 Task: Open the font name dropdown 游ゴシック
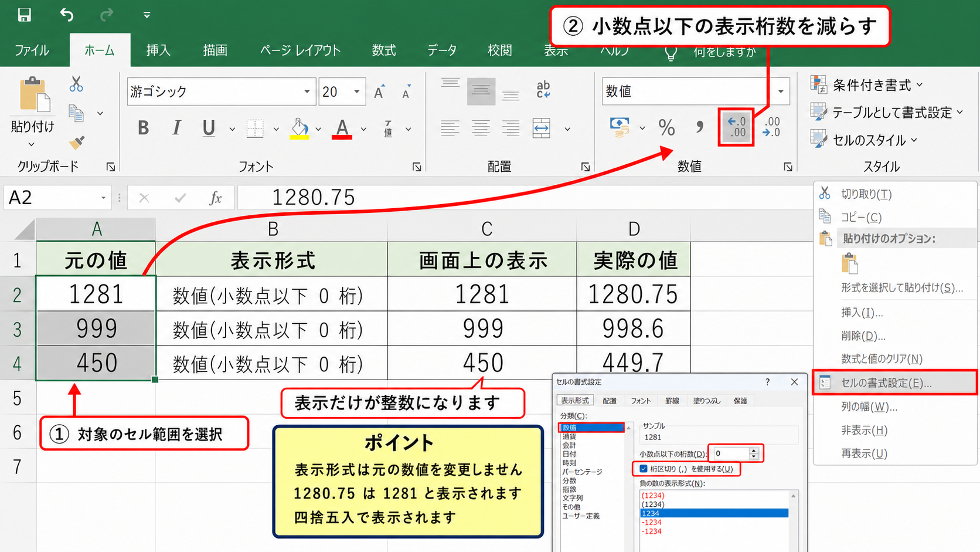pyautogui.click(x=307, y=92)
